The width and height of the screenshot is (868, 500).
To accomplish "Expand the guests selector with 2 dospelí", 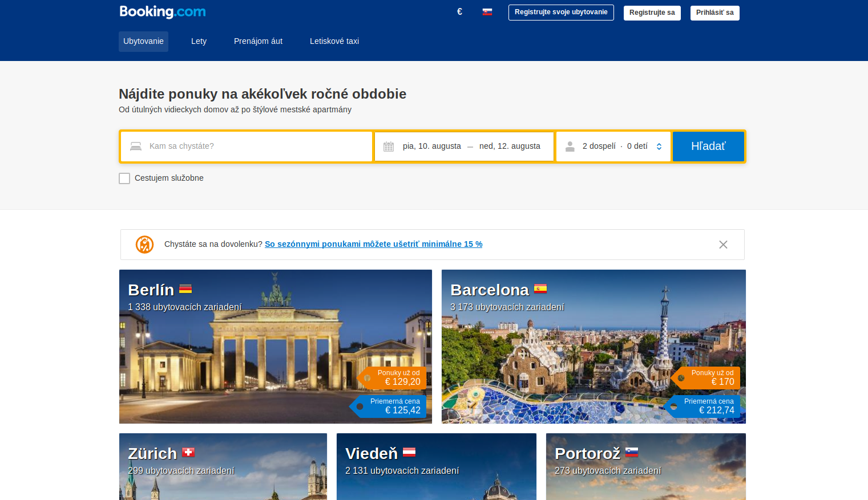I will (613, 147).
